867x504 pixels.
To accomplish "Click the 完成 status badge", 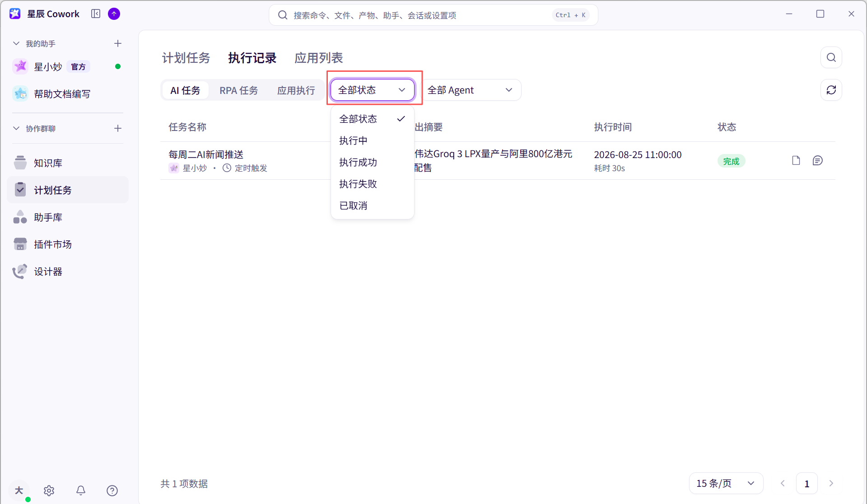I will click(x=731, y=161).
